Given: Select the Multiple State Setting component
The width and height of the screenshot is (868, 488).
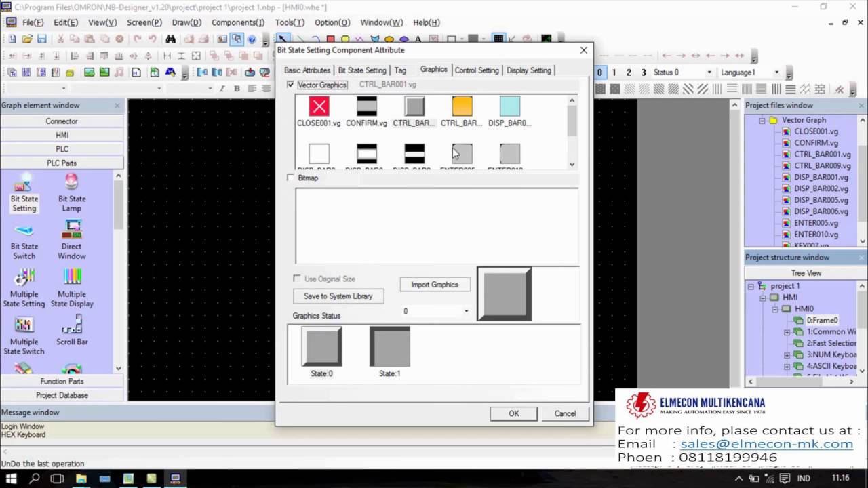Looking at the screenshot, I should click(24, 289).
